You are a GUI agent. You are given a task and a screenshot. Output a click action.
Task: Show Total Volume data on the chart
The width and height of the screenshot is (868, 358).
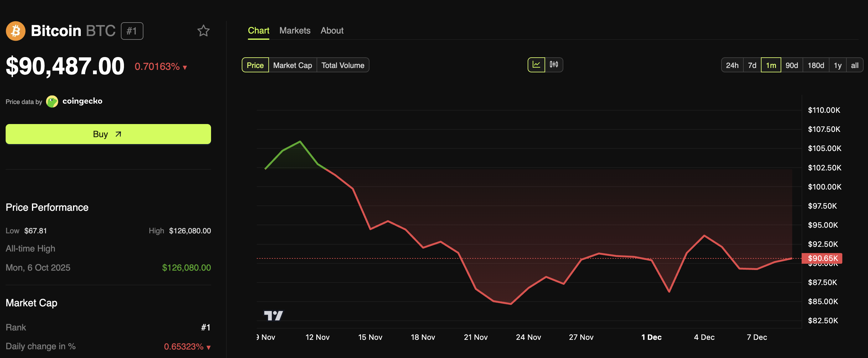(x=343, y=65)
